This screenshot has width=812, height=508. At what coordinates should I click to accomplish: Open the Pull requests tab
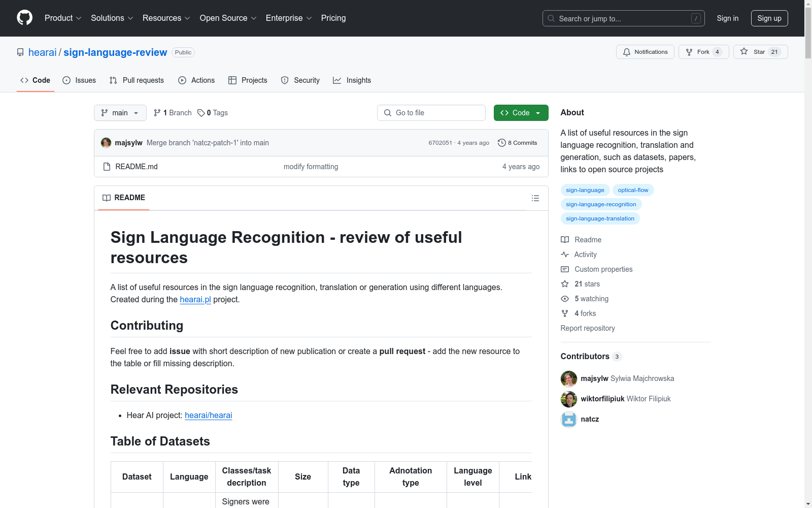pos(137,80)
